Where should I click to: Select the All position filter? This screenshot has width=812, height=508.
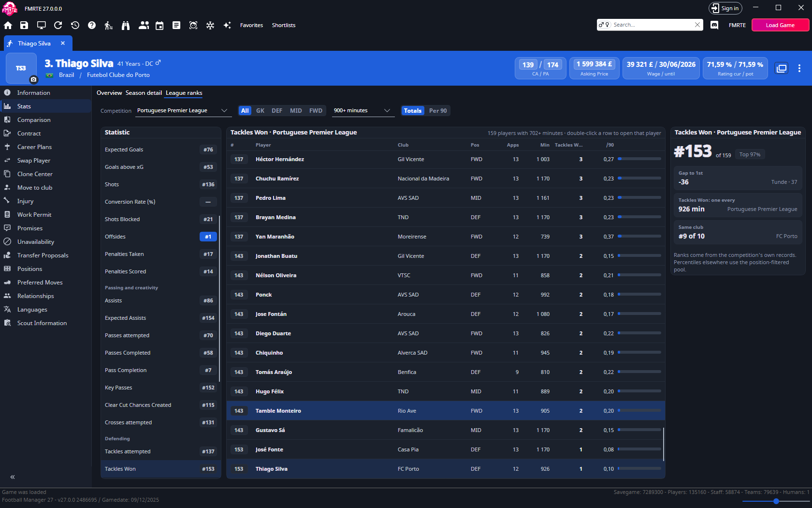(x=245, y=111)
